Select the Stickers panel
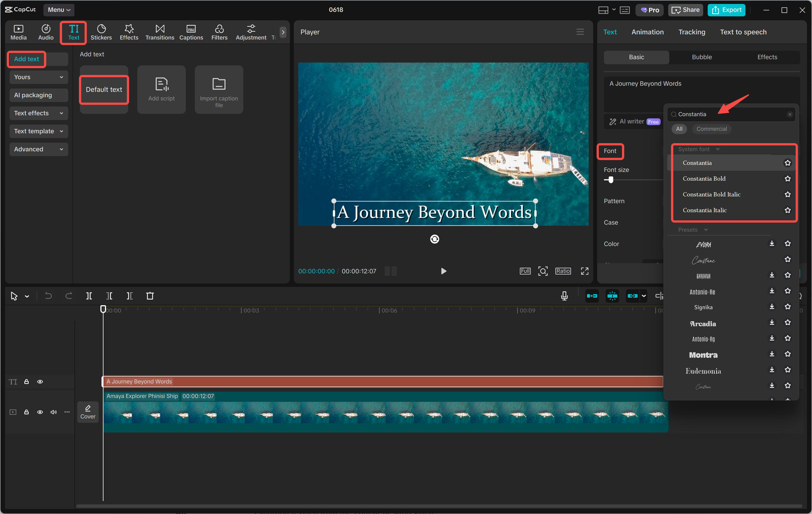 (x=101, y=32)
